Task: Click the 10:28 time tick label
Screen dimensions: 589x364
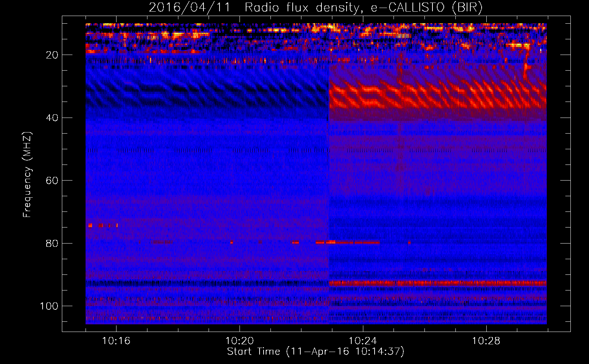Action: coord(486,341)
